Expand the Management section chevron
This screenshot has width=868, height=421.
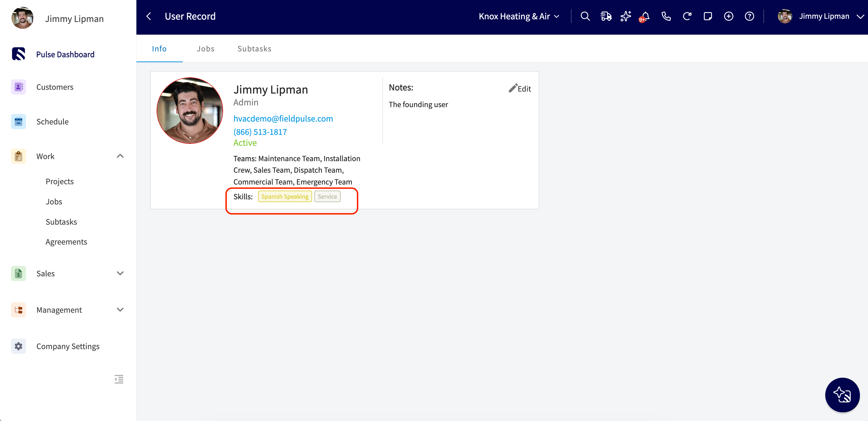point(120,310)
